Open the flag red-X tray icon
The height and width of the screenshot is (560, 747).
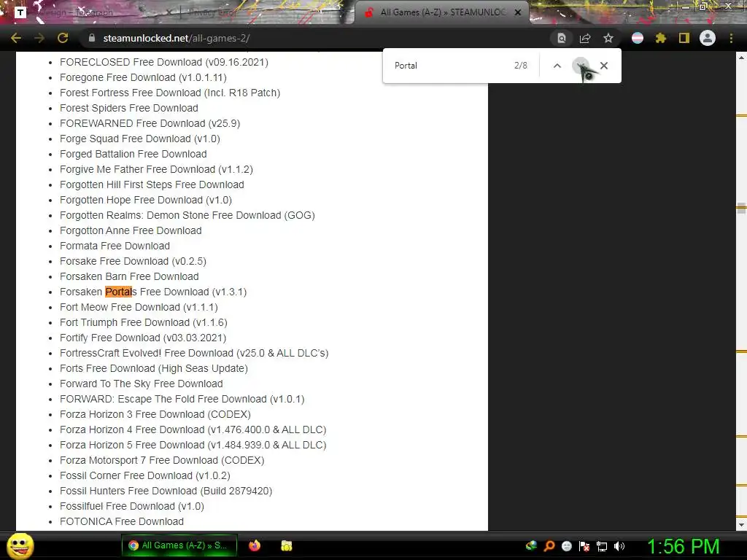pos(584,546)
